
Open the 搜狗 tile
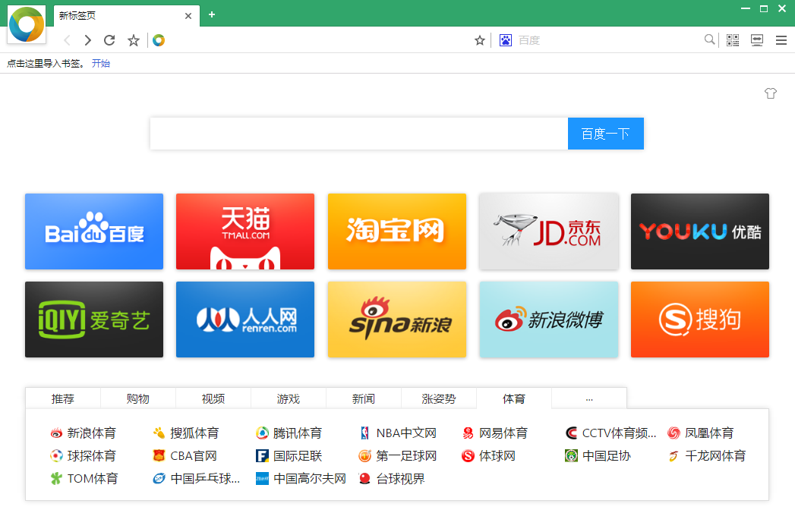tap(699, 320)
